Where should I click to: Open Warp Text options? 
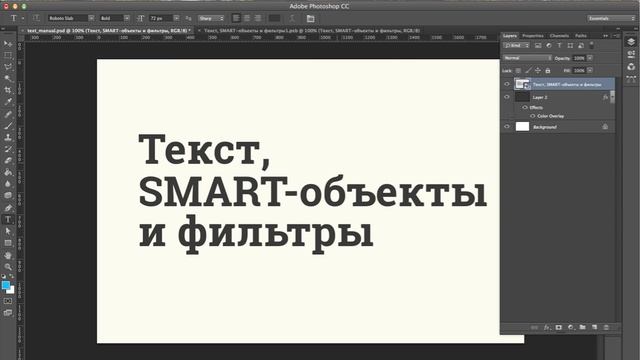pyautogui.click(x=292, y=18)
